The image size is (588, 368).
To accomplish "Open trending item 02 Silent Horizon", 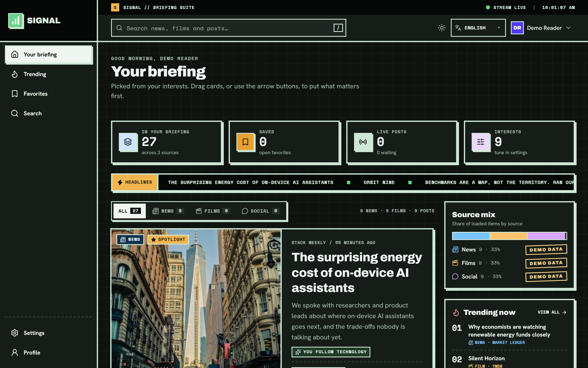I will tap(487, 359).
